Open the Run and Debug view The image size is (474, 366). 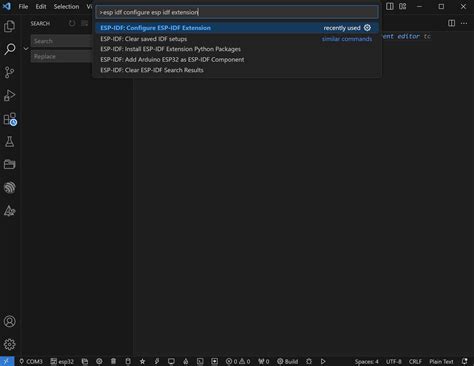pyautogui.click(x=10, y=96)
